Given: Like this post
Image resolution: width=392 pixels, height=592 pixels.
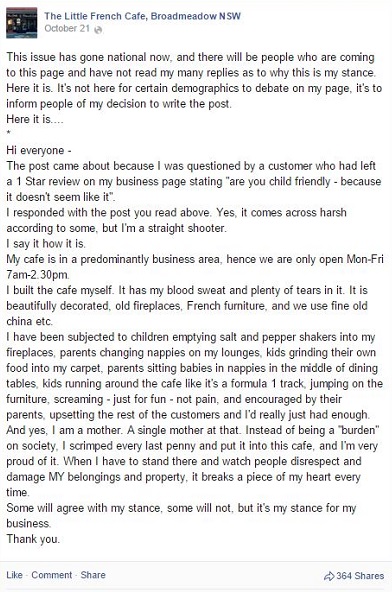Looking at the screenshot, I should [x=14, y=575].
